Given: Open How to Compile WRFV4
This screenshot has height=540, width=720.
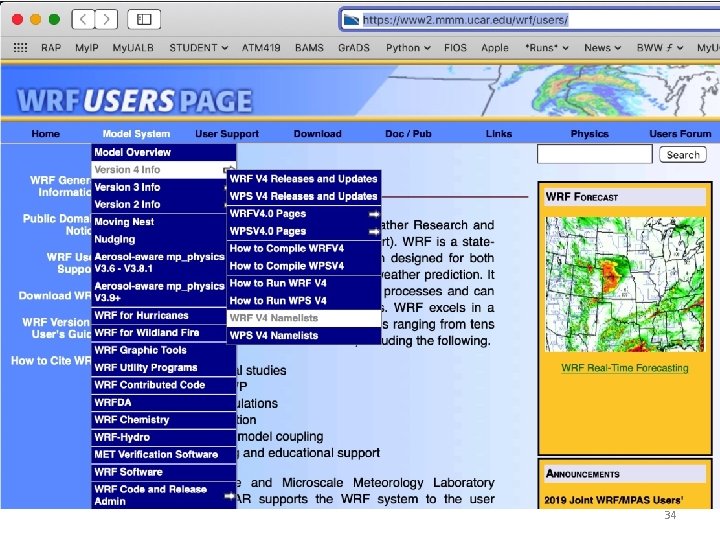Looking at the screenshot, I should (x=304, y=248).
